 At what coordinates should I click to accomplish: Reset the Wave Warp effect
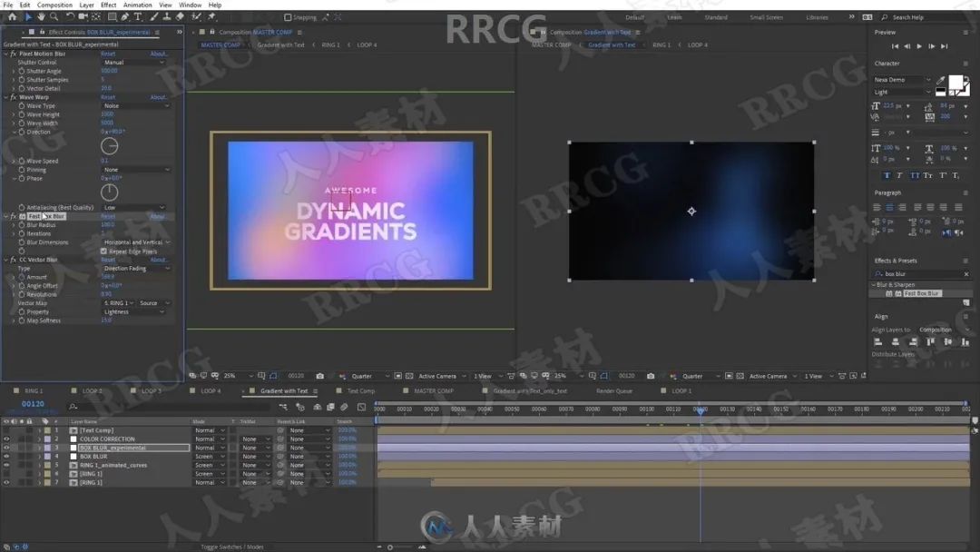[108, 97]
